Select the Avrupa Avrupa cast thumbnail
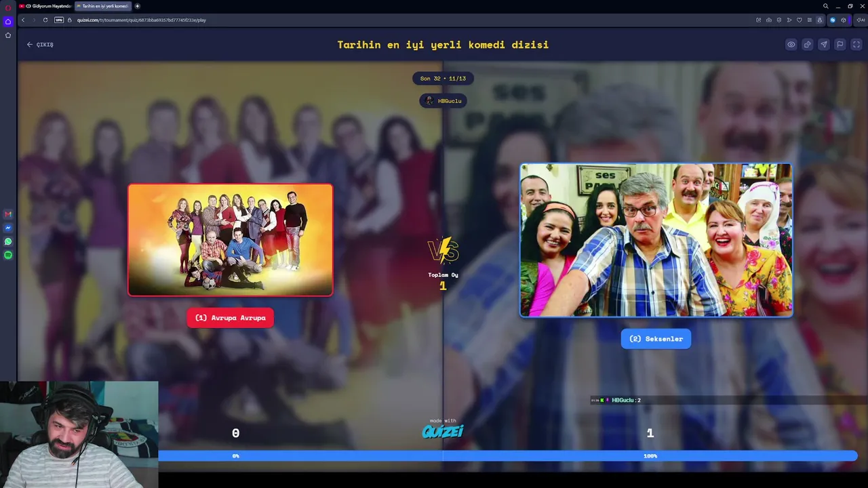The image size is (868, 488). tap(231, 240)
